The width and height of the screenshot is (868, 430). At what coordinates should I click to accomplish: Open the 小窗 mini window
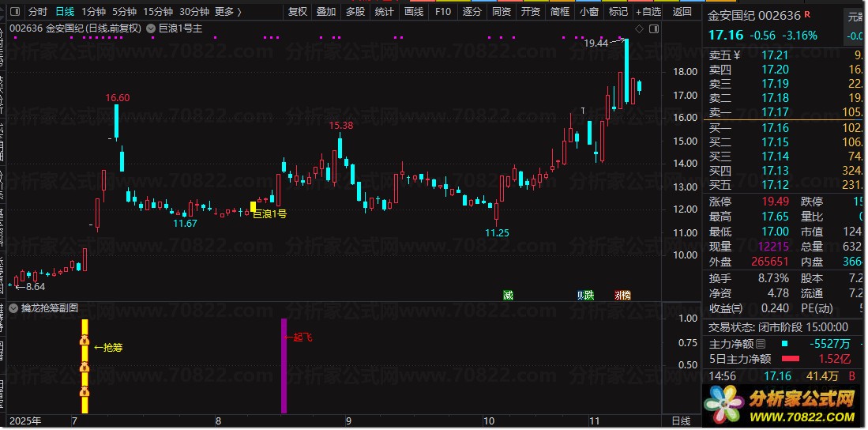click(x=589, y=12)
